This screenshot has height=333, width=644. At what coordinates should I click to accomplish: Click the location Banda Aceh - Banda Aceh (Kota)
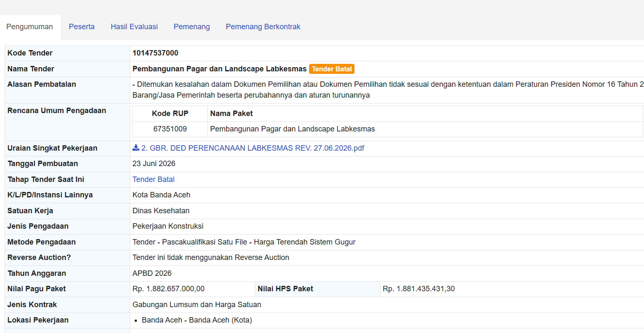tap(197, 320)
